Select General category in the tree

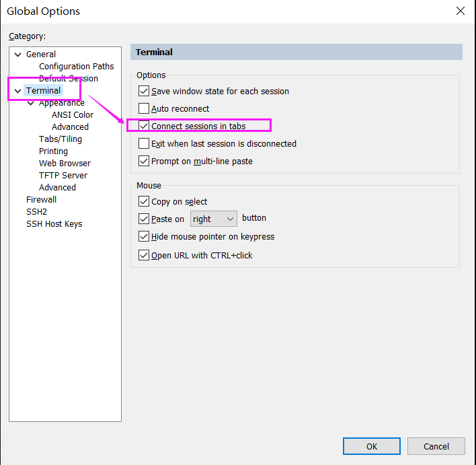(x=41, y=54)
